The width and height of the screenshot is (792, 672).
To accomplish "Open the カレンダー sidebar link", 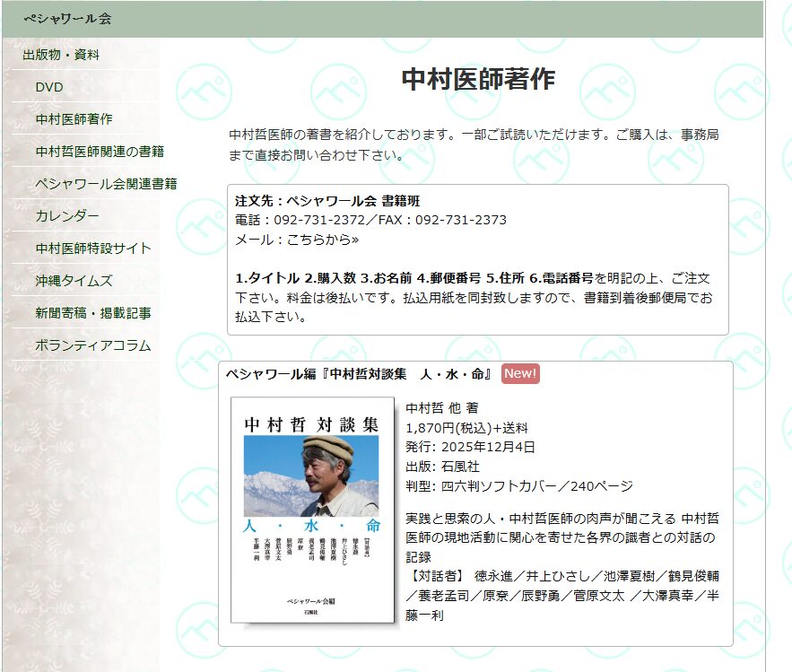I will [x=67, y=216].
